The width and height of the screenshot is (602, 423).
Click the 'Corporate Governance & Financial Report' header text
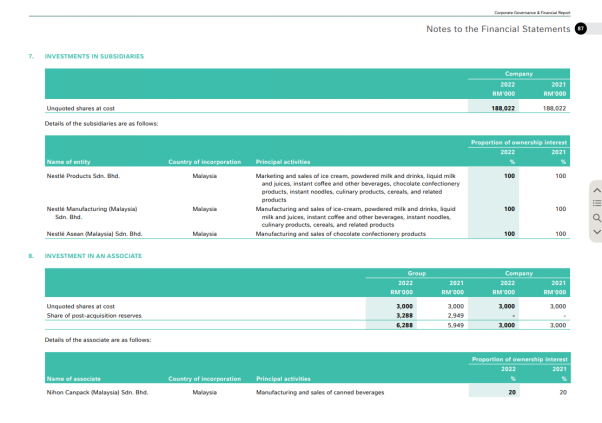(532, 13)
